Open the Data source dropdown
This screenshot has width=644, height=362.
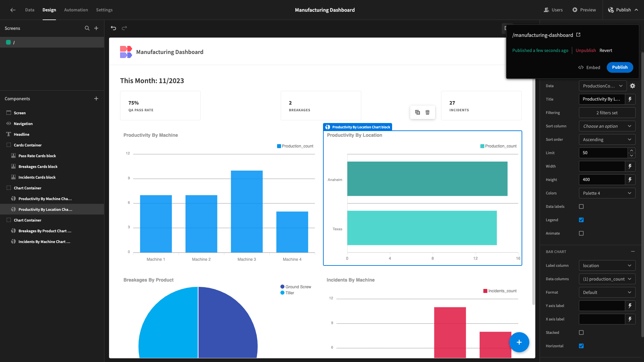pos(603,86)
